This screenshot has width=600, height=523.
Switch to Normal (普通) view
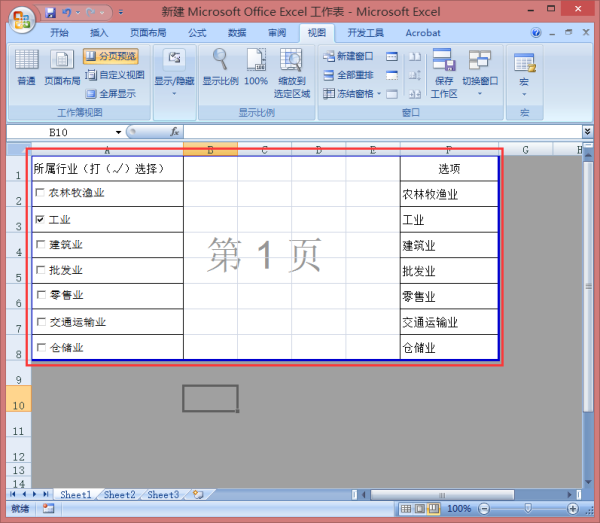[x=26, y=67]
